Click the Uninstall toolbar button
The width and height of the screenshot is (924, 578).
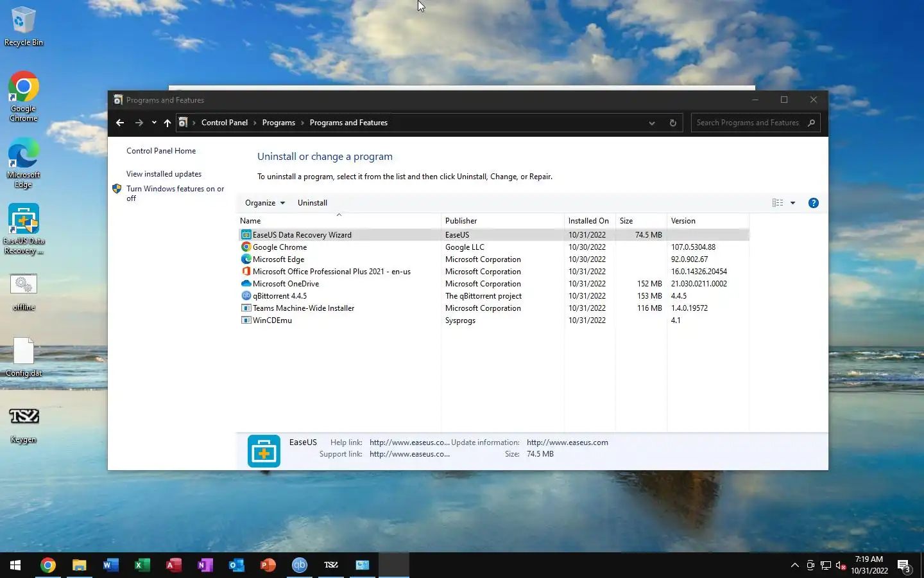[312, 203]
